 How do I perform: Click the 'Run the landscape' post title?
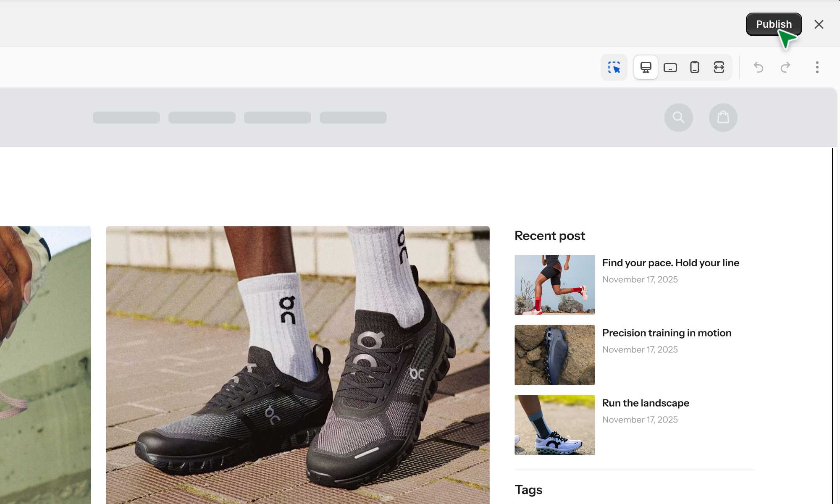pos(646,403)
